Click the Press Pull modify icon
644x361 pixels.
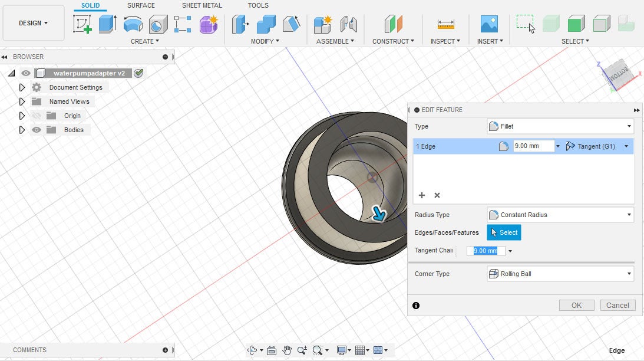pyautogui.click(x=240, y=24)
